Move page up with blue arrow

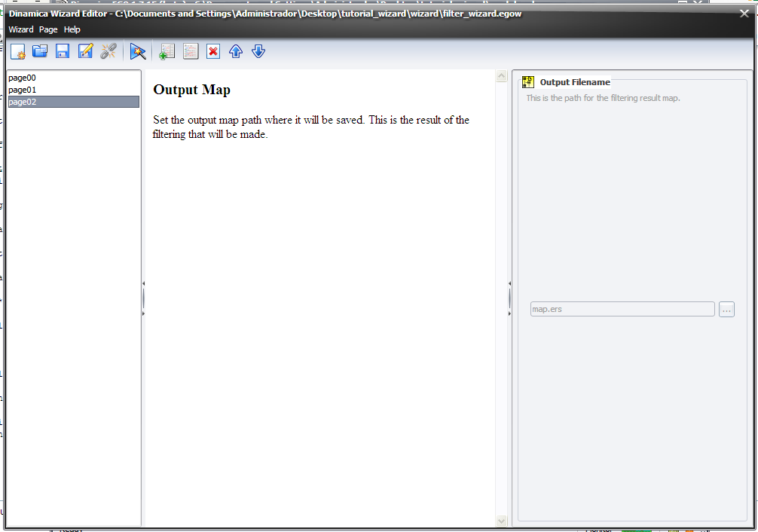tap(236, 51)
